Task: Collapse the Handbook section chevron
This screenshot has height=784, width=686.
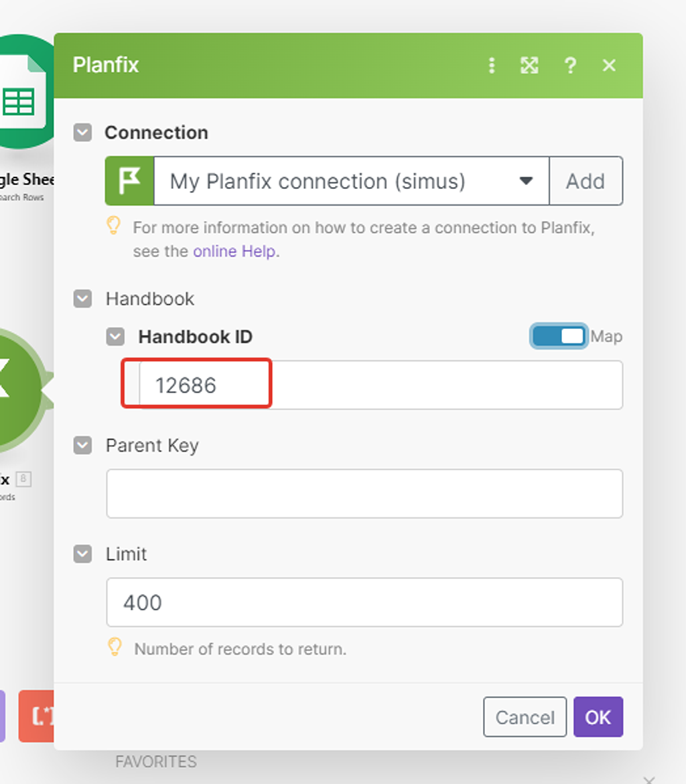Action: pos(82,299)
